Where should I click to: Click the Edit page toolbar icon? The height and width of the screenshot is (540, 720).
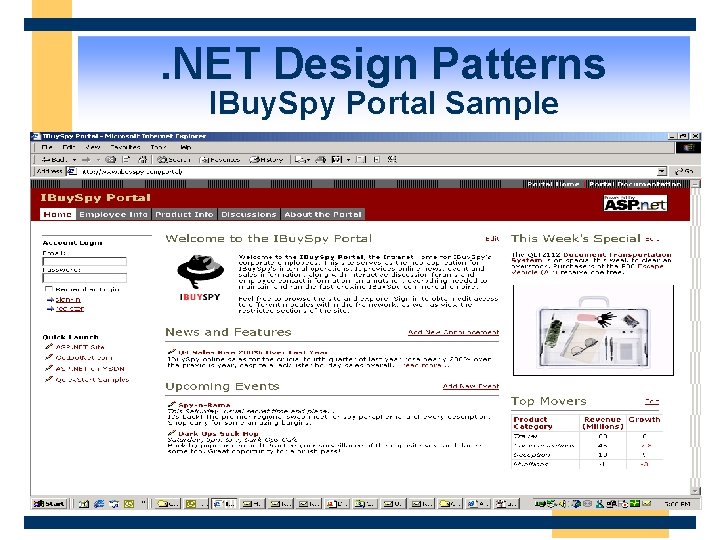337,159
